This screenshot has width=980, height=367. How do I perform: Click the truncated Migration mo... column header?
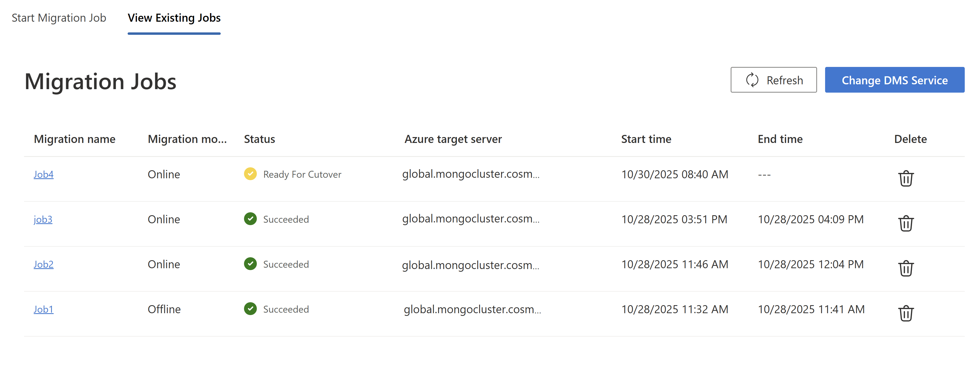(x=187, y=139)
